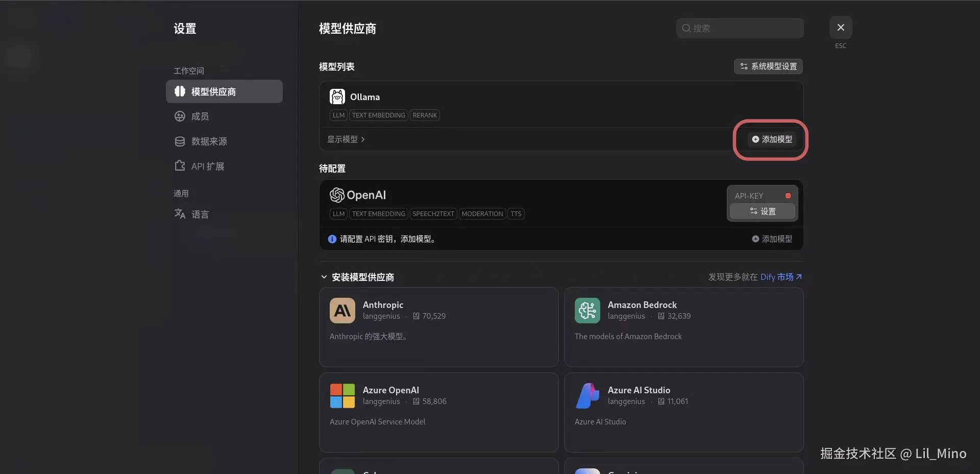Click OpenAI's MODERATION tag
The width and height of the screenshot is (980, 474).
coord(482,214)
